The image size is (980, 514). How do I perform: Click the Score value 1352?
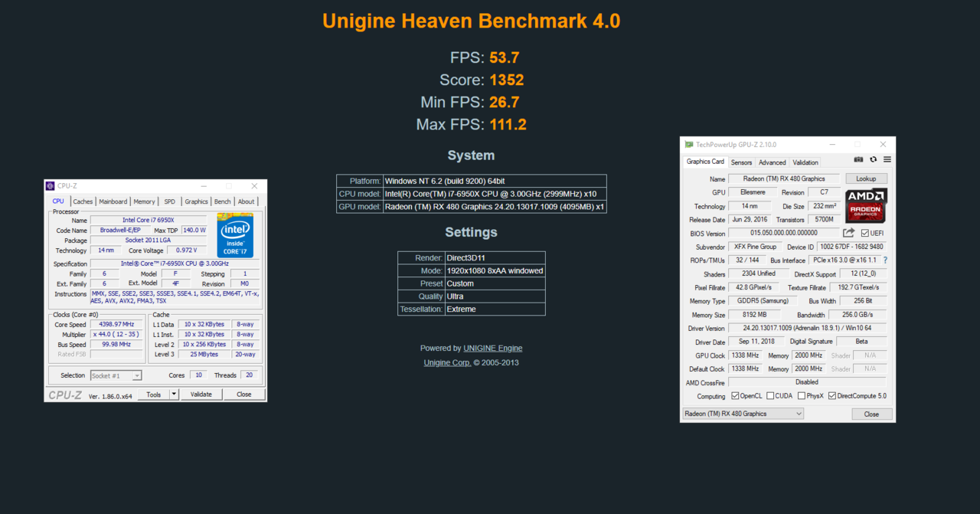pyautogui.click(x=507, y=80)
